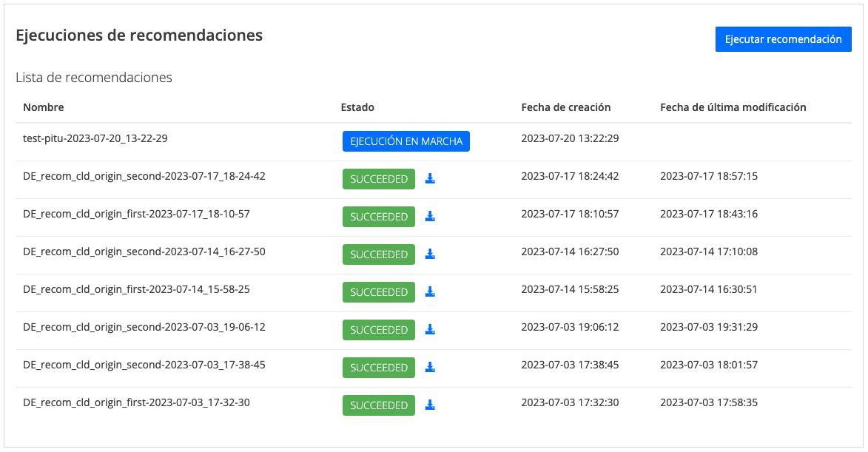The height and width of the screenshot is (452, 868).
Task: Open the DE_recom_cld_origin_first-2023-07-14_15-58-25 name
Action: point(136,289)
